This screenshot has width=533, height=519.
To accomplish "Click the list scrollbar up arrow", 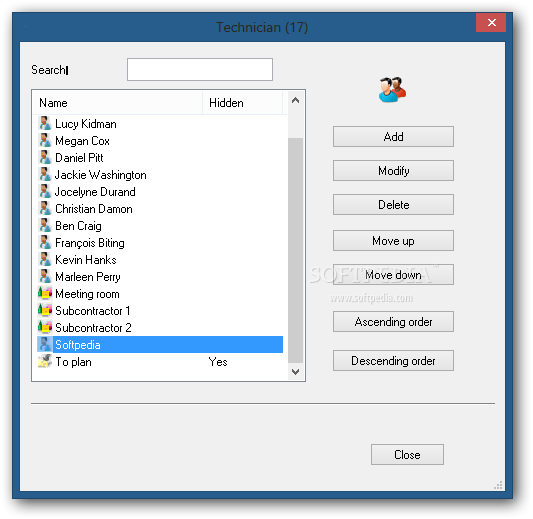I will click(x=295, y=100).
